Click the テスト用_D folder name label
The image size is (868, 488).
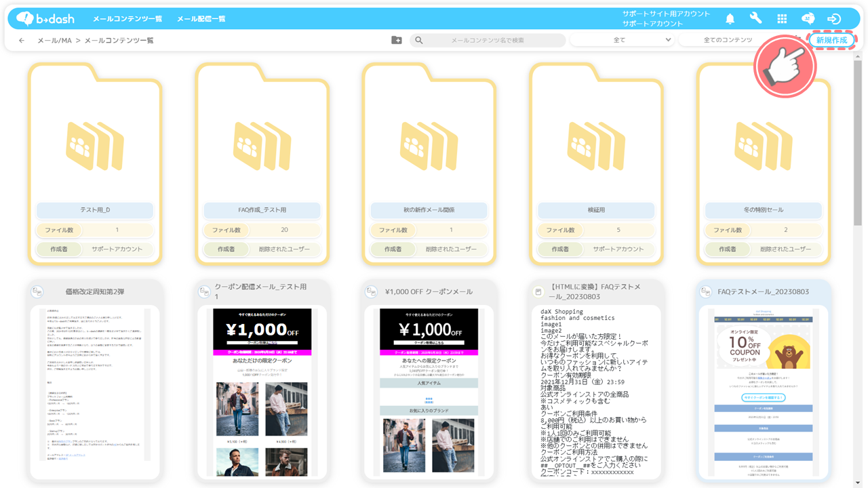click(x=95, y=210)
